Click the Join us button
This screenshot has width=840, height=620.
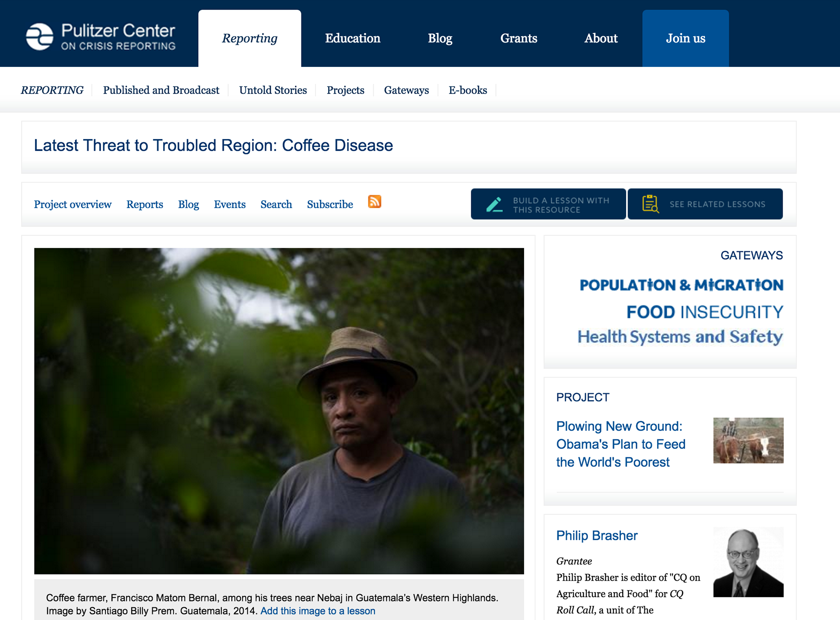(x=686, y=38)
